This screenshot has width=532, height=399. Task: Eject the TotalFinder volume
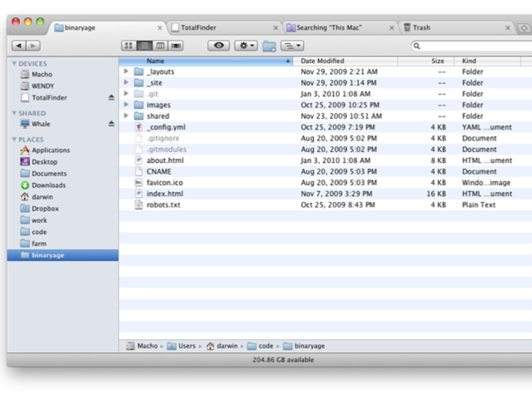point(111,98)
